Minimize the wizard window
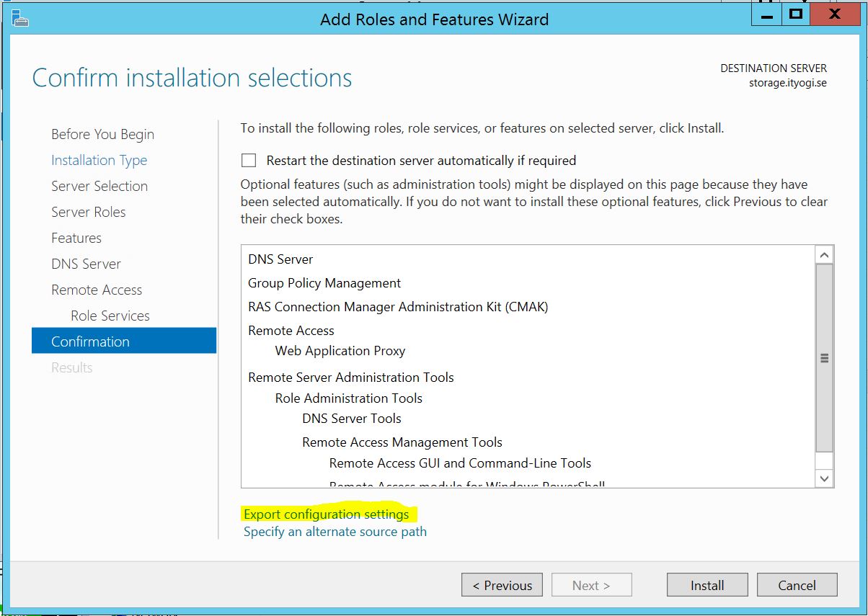The width and height of the screenshot is (868, 616). click(x=766, y=14)
